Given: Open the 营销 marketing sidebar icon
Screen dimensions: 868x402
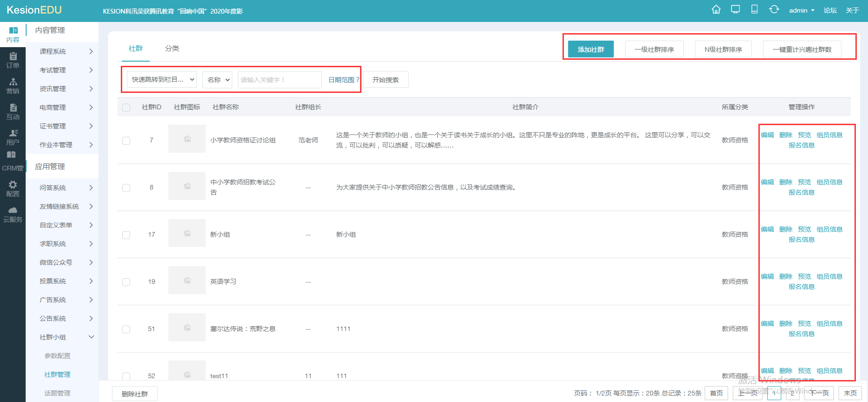Looking at the screenshot, I should point(13,86).
